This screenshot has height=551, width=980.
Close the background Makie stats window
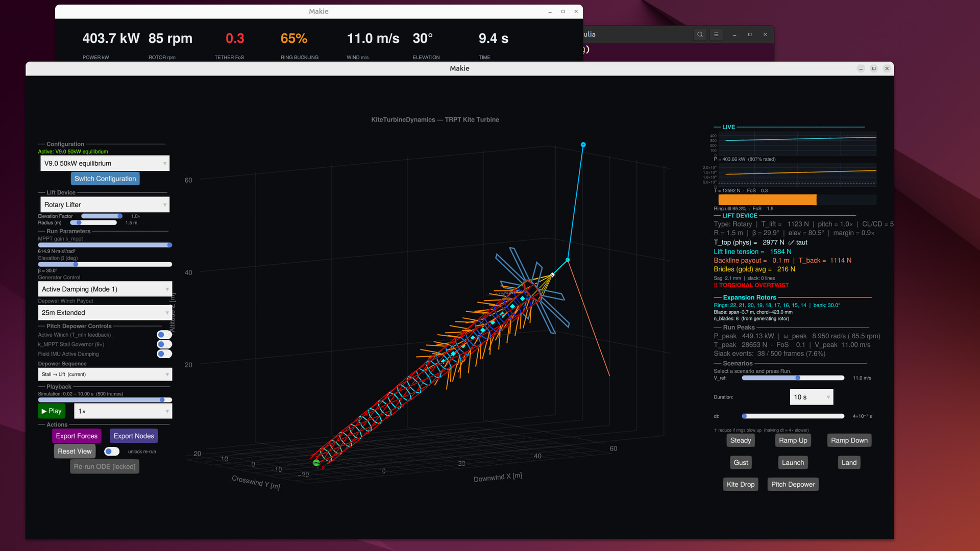point(576,12)
